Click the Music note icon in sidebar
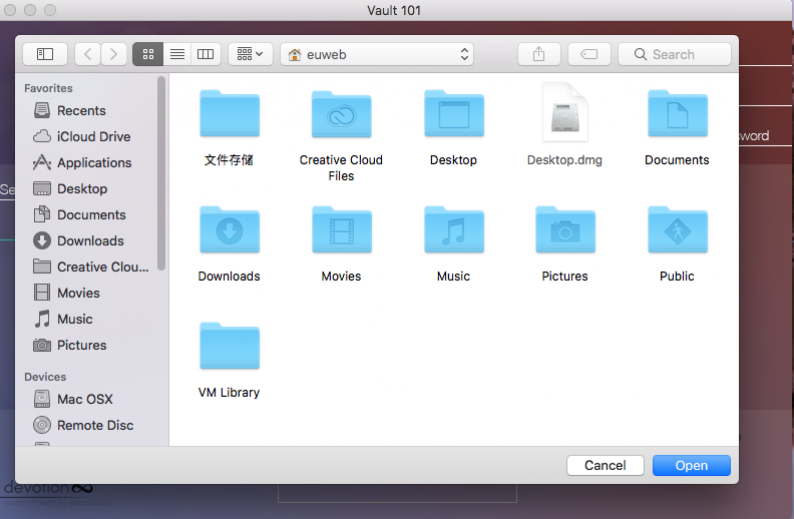Screen dimensions: 794x519 tap(42, 319)
